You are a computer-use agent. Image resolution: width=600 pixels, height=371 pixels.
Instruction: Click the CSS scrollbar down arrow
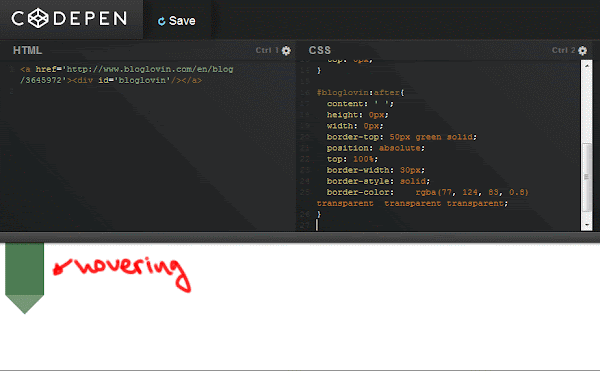pyautogui.click(x=587, y=226)
